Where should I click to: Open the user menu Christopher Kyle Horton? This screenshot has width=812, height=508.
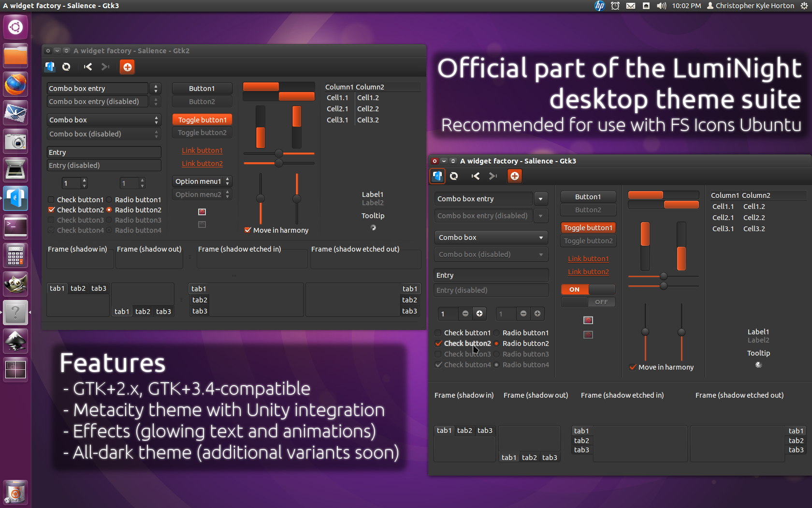click(x=751, y=6)
